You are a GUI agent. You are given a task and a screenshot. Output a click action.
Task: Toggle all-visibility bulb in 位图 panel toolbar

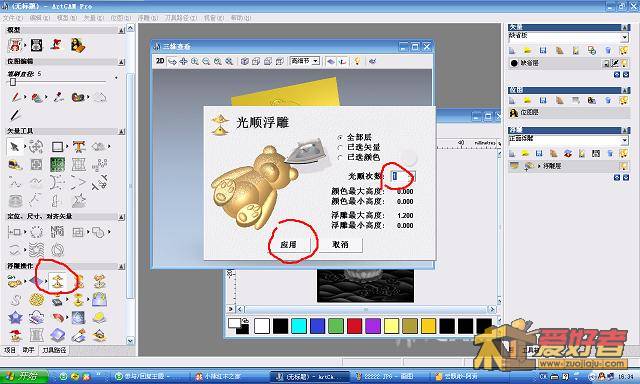pos(623,100)
